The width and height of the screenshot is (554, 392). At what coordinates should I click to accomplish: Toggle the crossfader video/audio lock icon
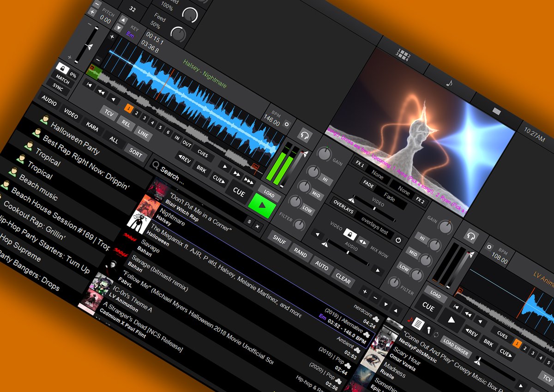[349, 234]
